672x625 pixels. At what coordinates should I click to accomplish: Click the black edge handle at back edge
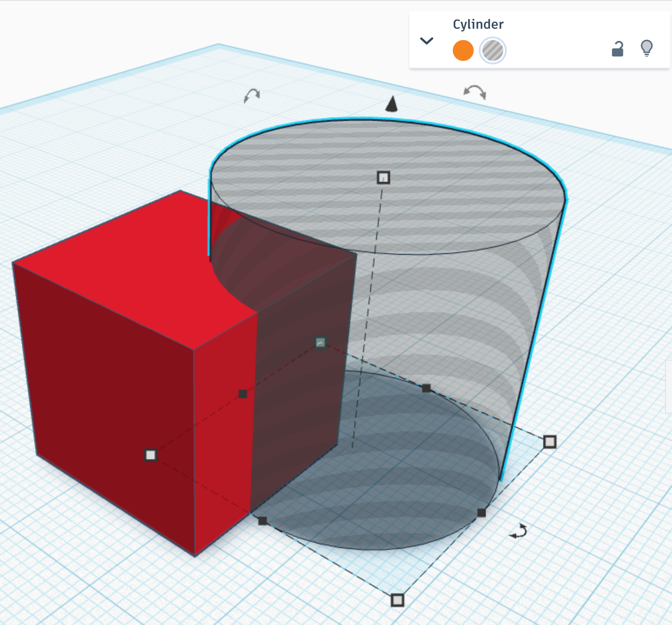tap(426, 388)
